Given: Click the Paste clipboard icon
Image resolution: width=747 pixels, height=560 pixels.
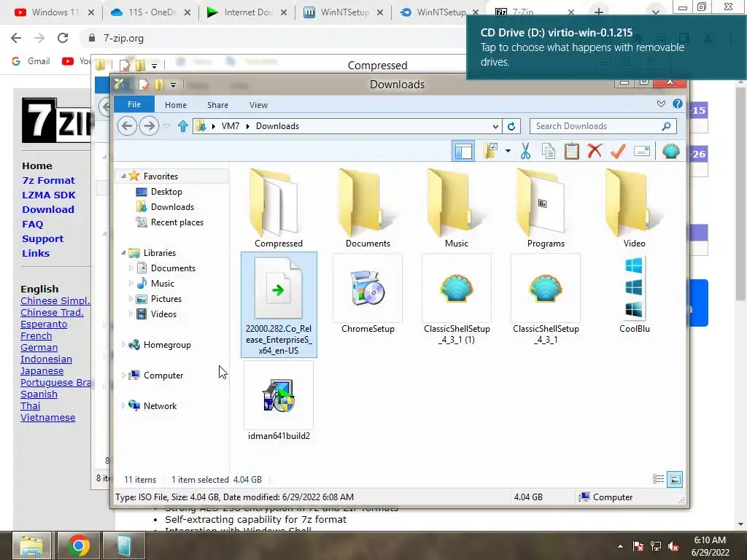Looking at the screenshot, I should (572, 152).
